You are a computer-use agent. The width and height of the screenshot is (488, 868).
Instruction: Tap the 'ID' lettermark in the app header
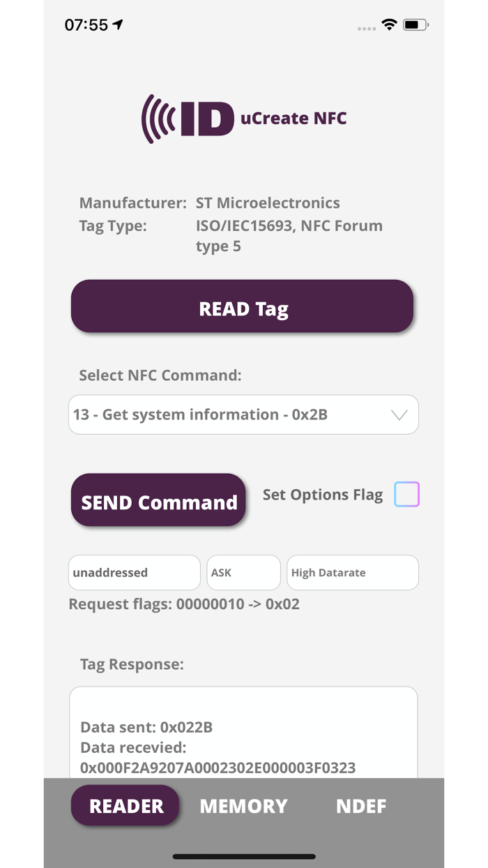(206, 118)
